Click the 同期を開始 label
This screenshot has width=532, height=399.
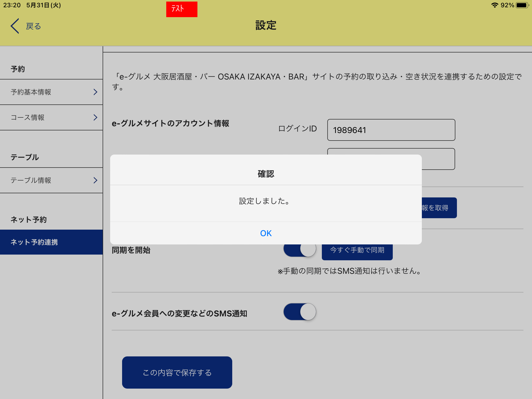[131, 250]
